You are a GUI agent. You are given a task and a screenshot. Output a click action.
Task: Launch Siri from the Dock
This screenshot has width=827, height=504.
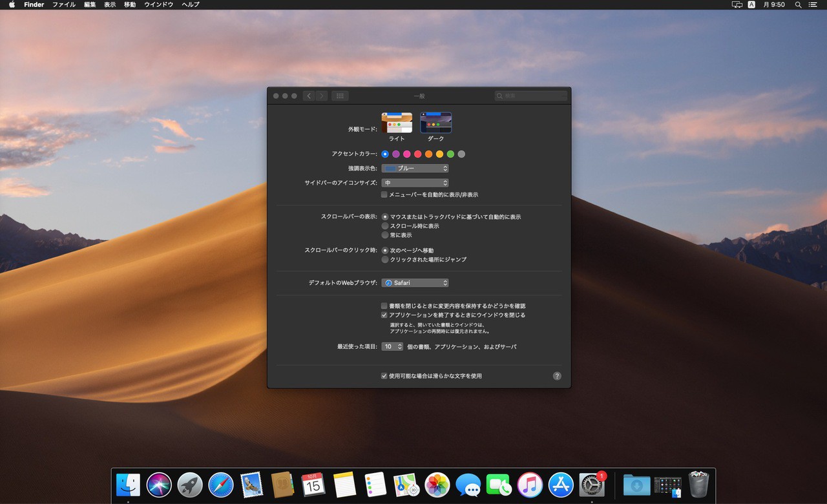(x=159, y=485)
